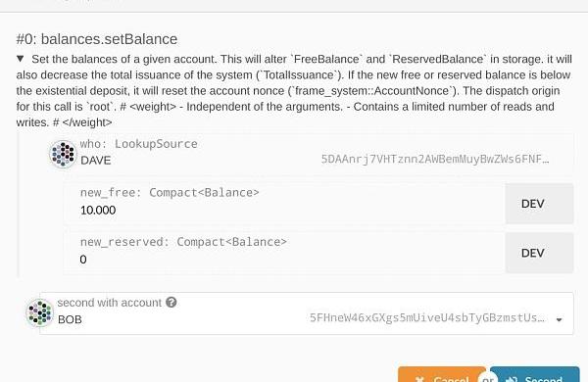Click BOB's account identicon
Viewport: 588px width, 382px height.
pyautogui.click(x=40, y=312)
